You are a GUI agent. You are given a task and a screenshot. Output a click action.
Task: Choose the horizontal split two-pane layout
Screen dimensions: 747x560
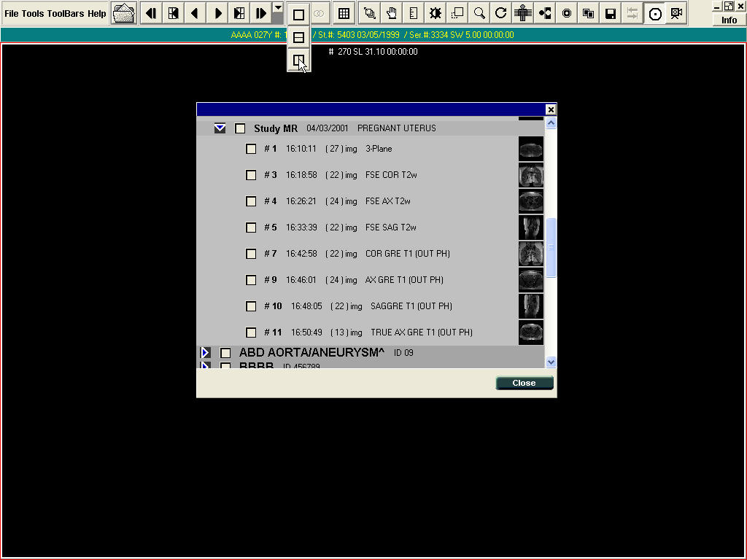point(298,38)
